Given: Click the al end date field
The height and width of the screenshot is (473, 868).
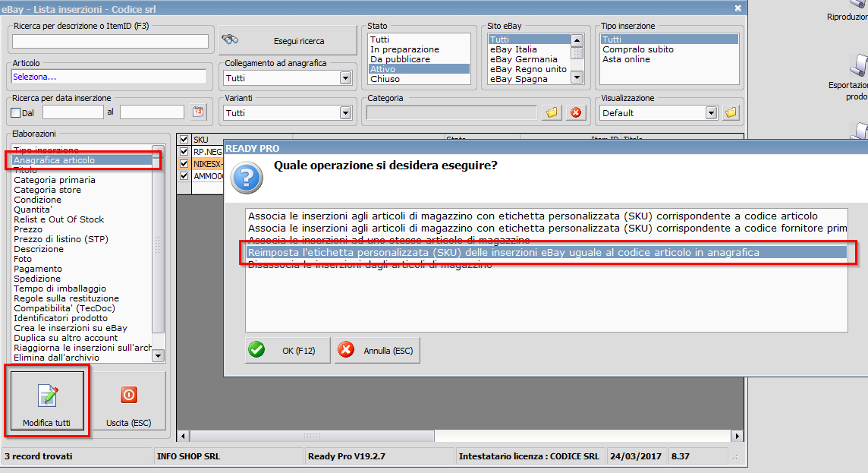Looking at the screenshot, I should (x=152, y=112).
